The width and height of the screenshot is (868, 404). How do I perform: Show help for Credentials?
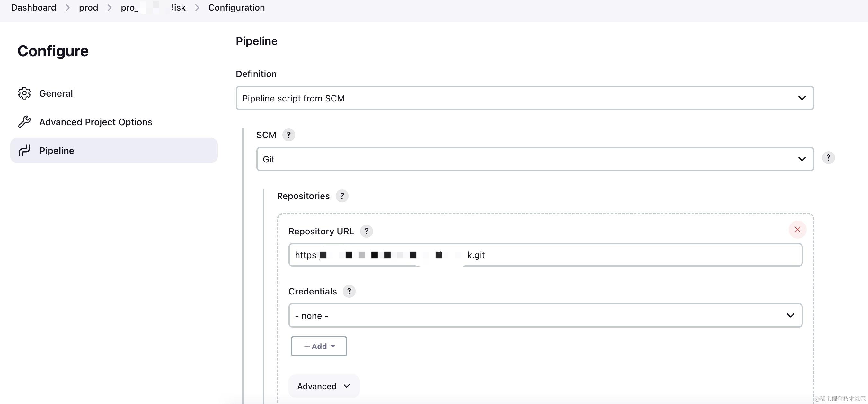pos(349,291)
